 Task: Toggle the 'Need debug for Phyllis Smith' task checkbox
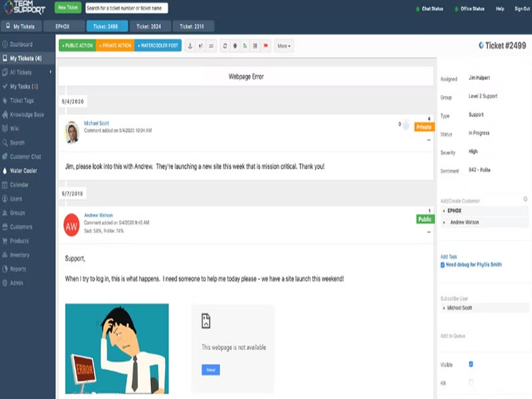tap(442, 264)
